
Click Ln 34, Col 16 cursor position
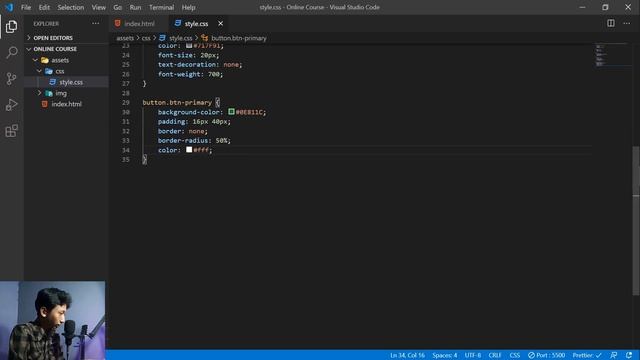pyautogui.click(x=407, y=355)
